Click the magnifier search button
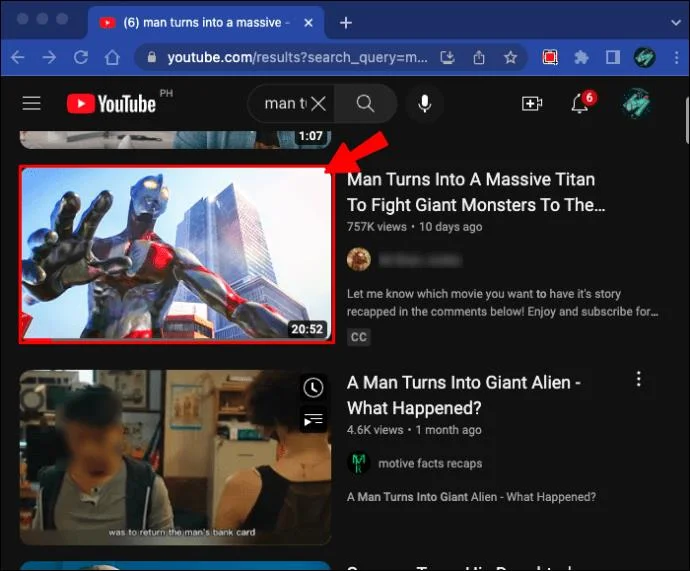The width and height of the screenshot is (690, 571). point(365,104)
